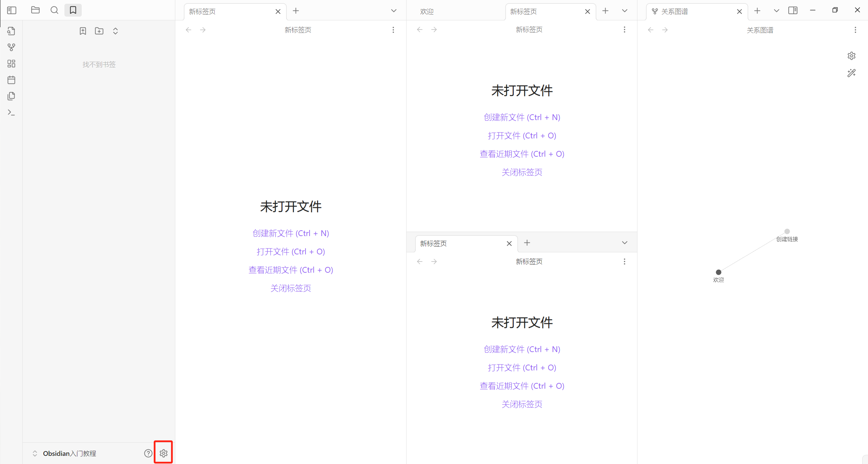
Task: Click the 创建新文件 (Ctrl + N) link in the first pane
Action: tap(291, 233)
